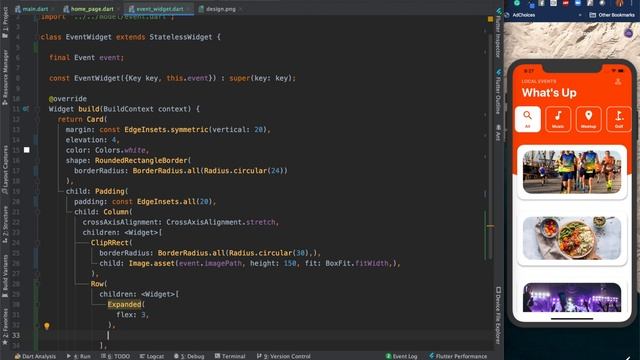The height and width of the screenshot is (360, 640).
Task: Click CrossAxisAlignment.stretch in the code
Action: point(221,222)
